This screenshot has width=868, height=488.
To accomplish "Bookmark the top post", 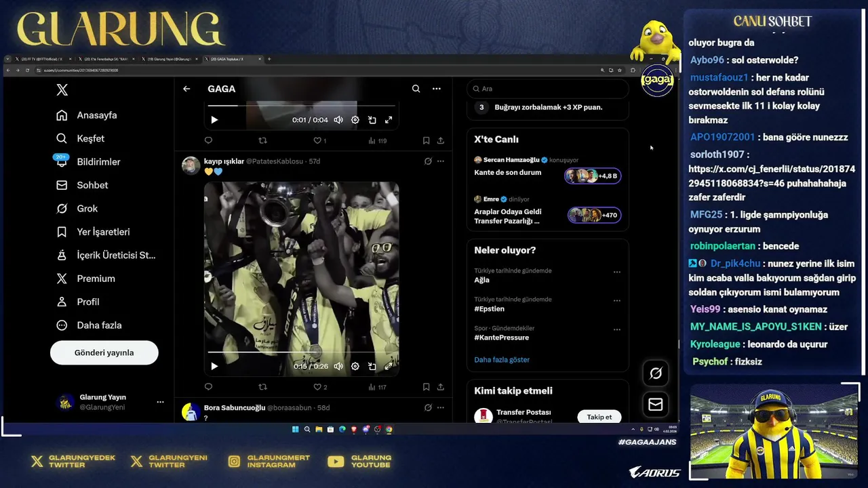I will click(x=426, y=141).
